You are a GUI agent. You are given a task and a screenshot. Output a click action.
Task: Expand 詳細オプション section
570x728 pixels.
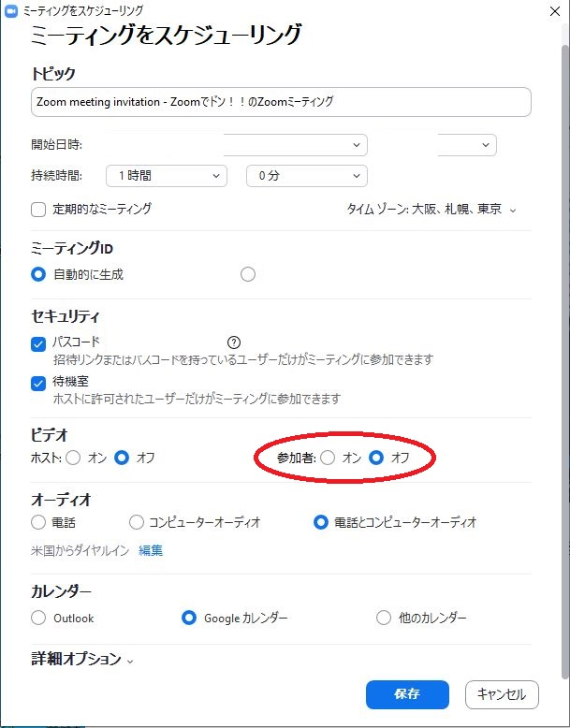click(x=82, y=660)
